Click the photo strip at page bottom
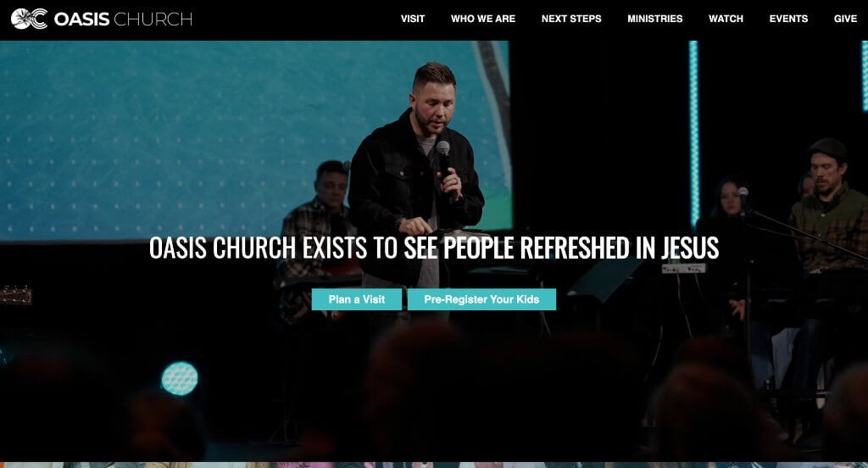 [434, 465]
